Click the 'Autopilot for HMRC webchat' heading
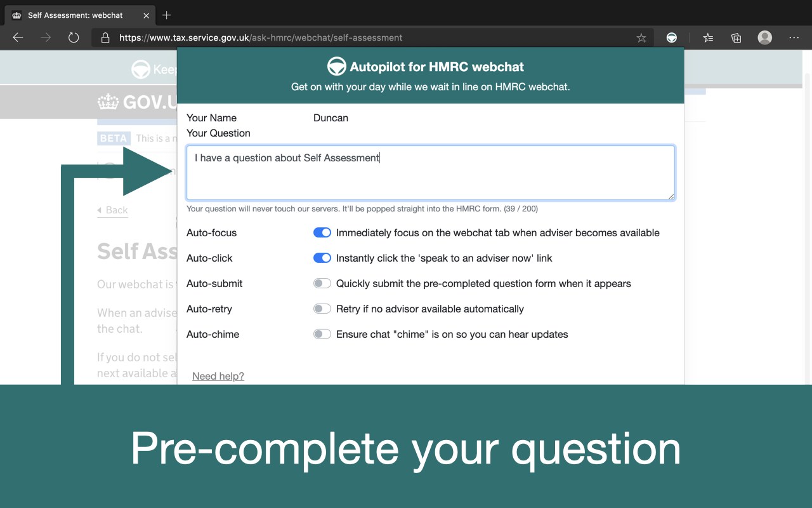The width and height of the screenshot is (812, 508). [x=437, y=67]
